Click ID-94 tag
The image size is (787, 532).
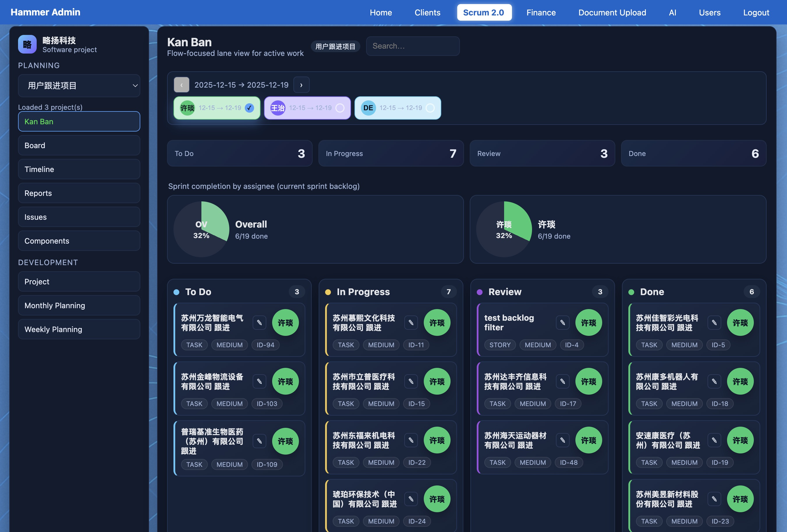pyautogui.click(x=265, y=345)
